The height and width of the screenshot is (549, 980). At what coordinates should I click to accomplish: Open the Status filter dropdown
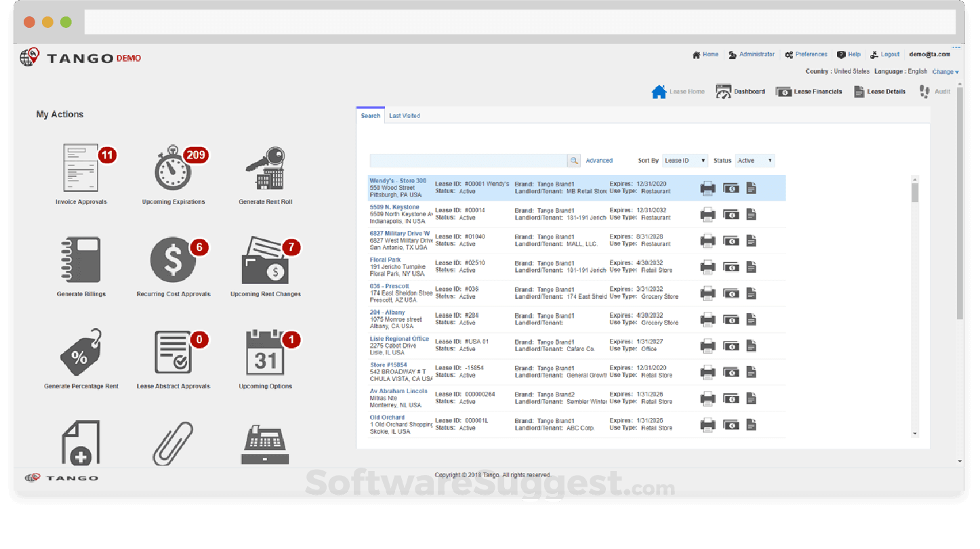pos(754,160)
